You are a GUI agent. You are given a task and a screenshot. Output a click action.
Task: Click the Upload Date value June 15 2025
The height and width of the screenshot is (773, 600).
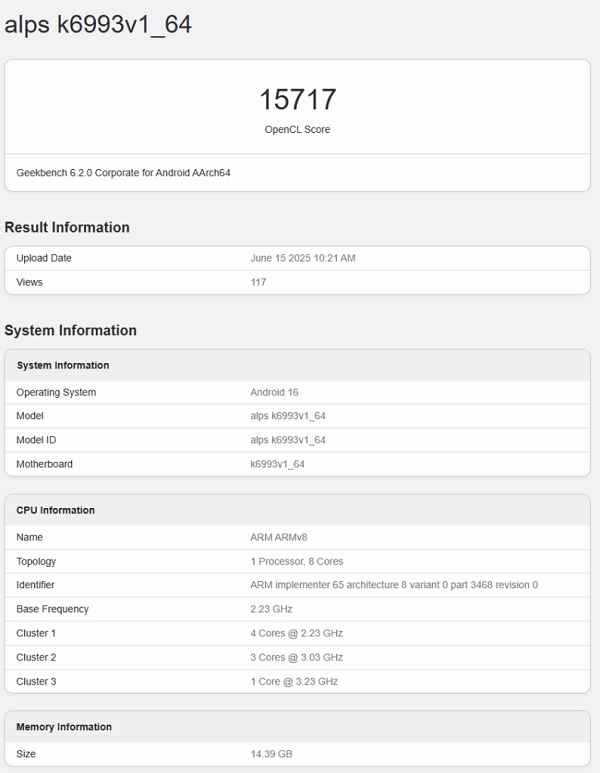302,258
